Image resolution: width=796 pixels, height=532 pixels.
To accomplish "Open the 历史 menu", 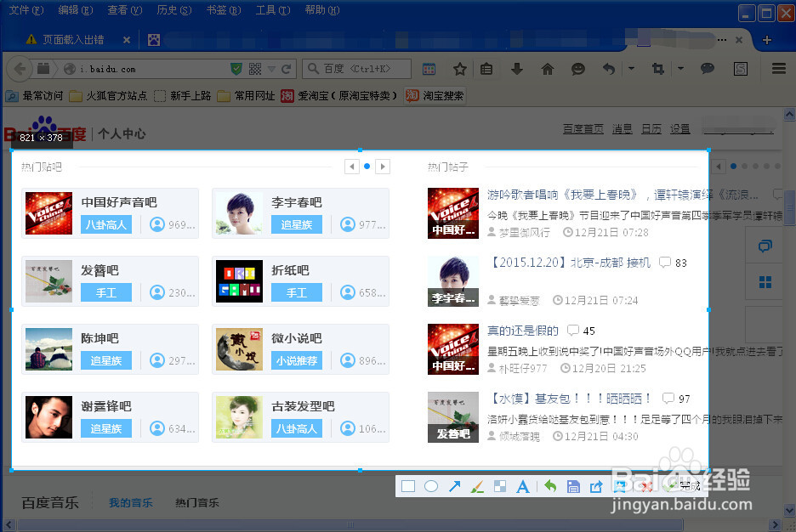I will pos(174,9).
